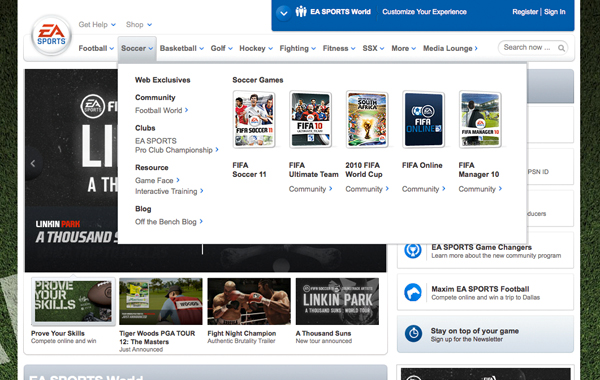
Task: Click the FIFA Soccer 11 title
Action: coord(249,170)
